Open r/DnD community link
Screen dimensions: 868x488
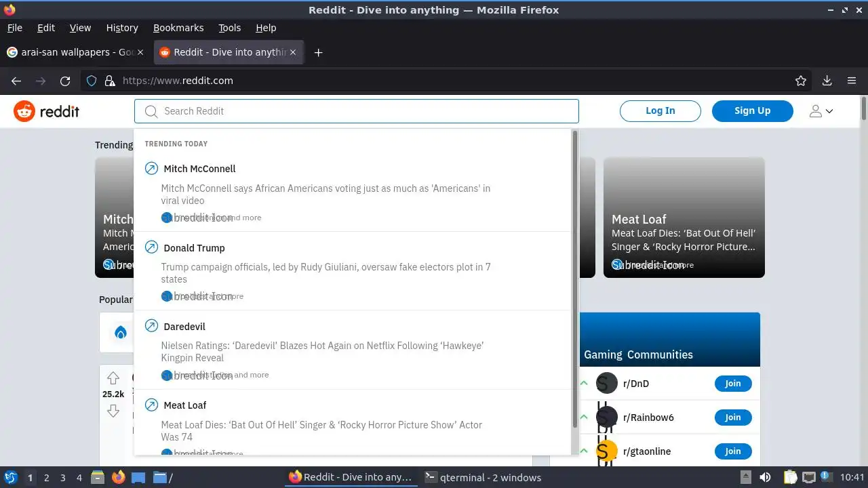pos(635,384)
